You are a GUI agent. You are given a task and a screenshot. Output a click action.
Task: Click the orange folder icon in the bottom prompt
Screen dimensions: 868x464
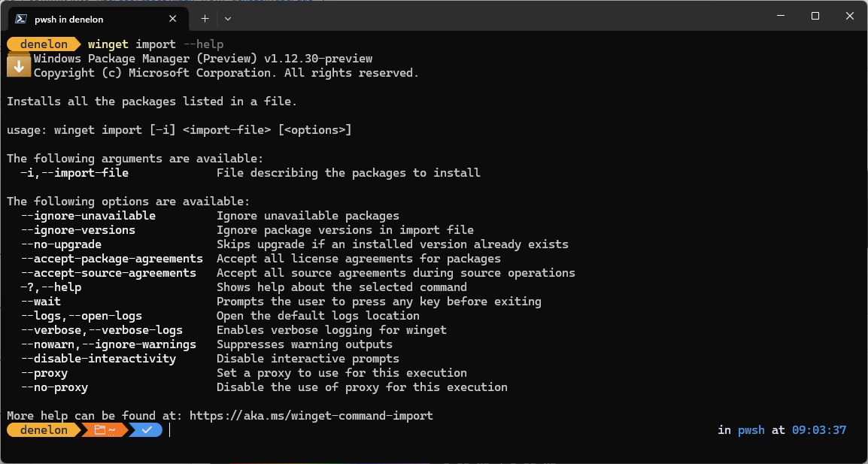(x=101, y=429)
